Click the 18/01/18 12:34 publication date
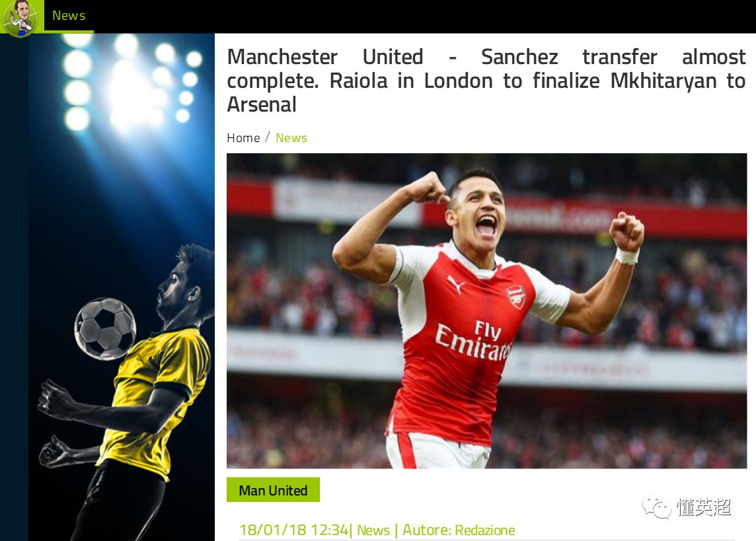 pyautogui.click(x=293, y=530)
